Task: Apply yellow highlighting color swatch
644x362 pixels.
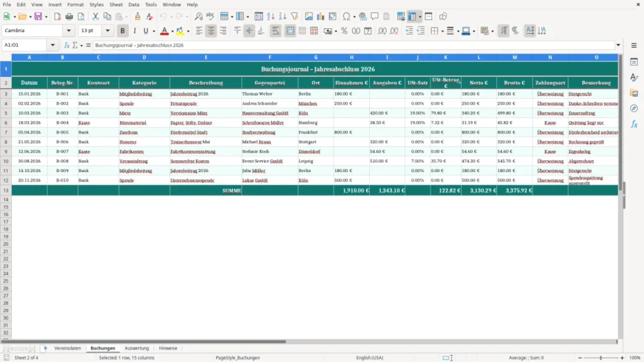Action: click(180, 31)
